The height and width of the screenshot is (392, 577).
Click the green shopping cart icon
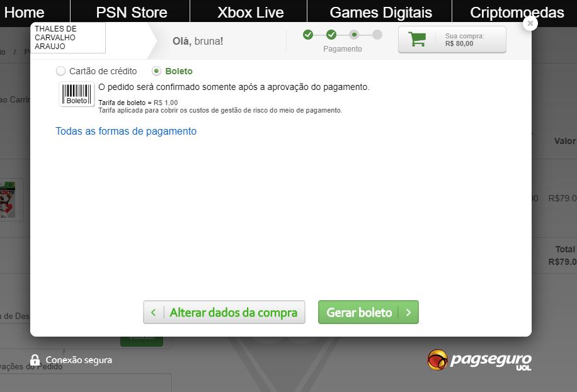coord(417,40)
